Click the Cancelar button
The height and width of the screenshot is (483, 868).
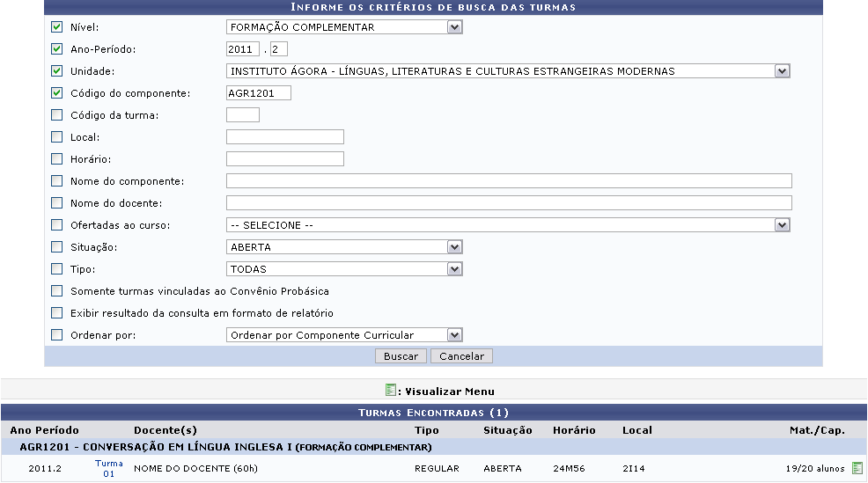(462, 356)
